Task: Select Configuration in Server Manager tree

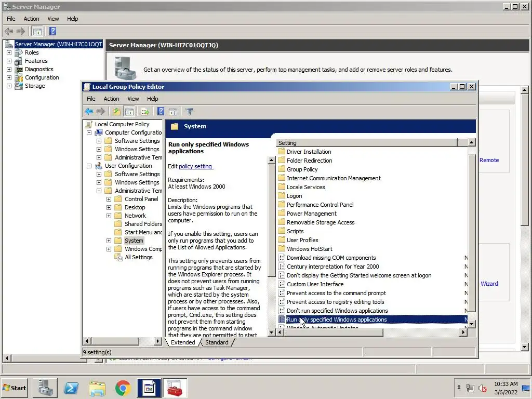Action: pos(42,77)
